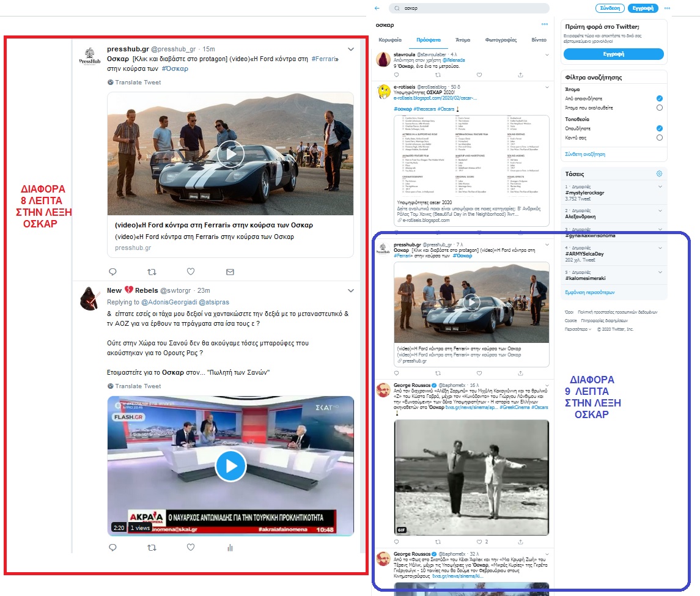Open the #mystylerocksgr trend
The image size is (700, 596).
584,193
